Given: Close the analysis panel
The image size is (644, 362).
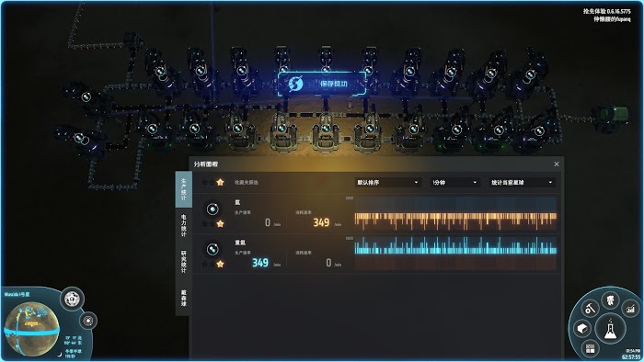Looking at the screenshot, I should 557,164.
